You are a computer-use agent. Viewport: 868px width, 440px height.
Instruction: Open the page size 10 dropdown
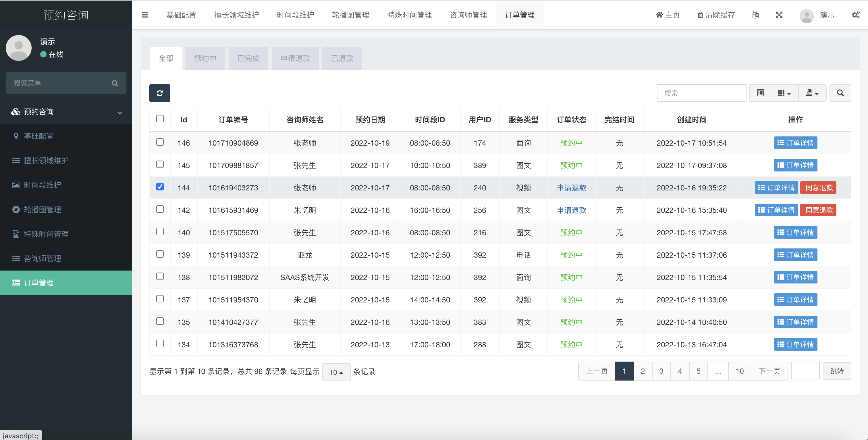click(336, 372)
